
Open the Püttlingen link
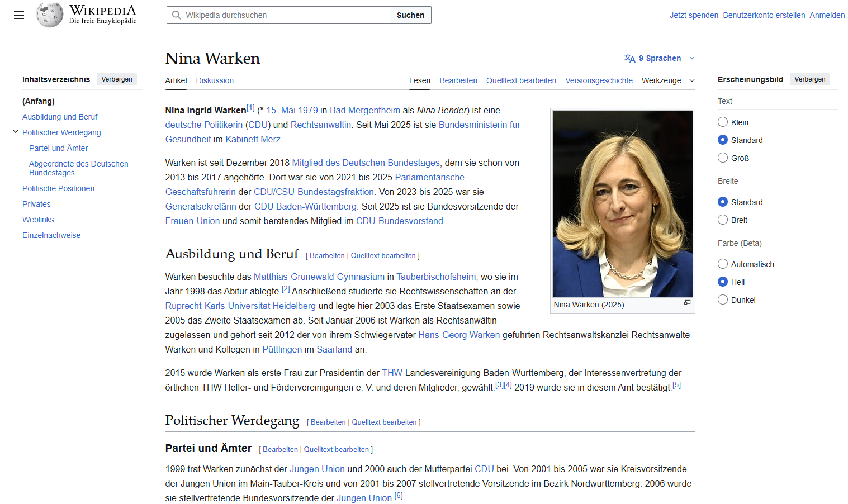[x=282, y=349]
